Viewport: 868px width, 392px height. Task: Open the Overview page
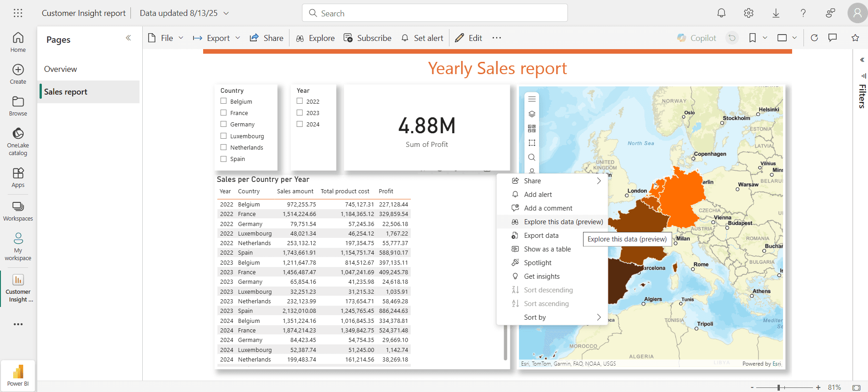pos(89,69)
